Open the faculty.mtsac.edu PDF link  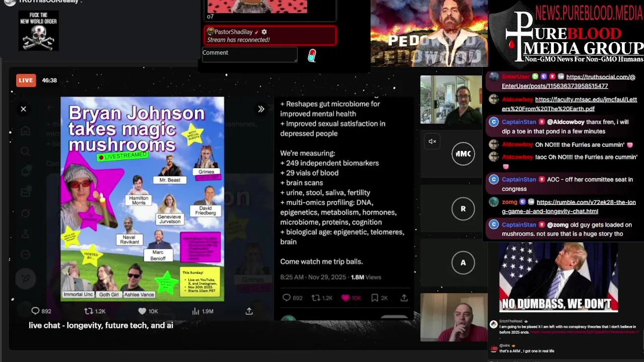coord(570,104)
